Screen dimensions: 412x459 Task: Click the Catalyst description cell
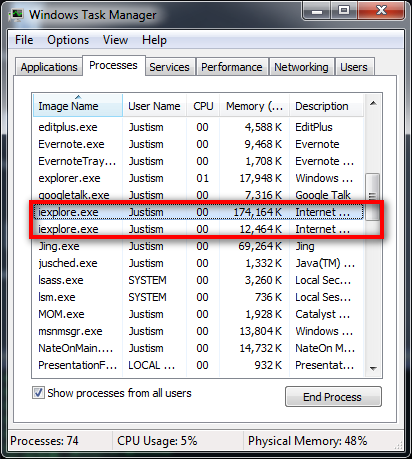[322, 314]
